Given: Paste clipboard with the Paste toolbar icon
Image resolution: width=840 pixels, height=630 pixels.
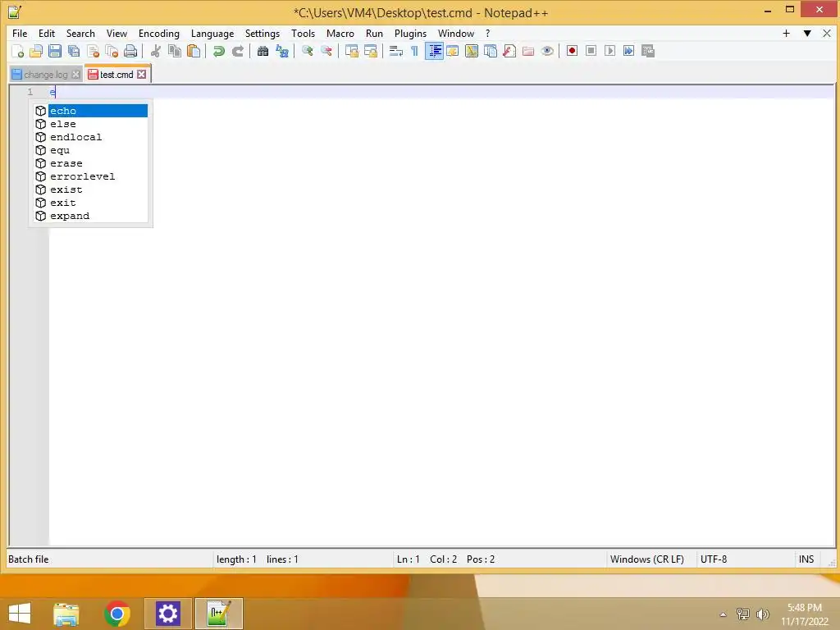Looking at the screenshot, I should 194,51.
